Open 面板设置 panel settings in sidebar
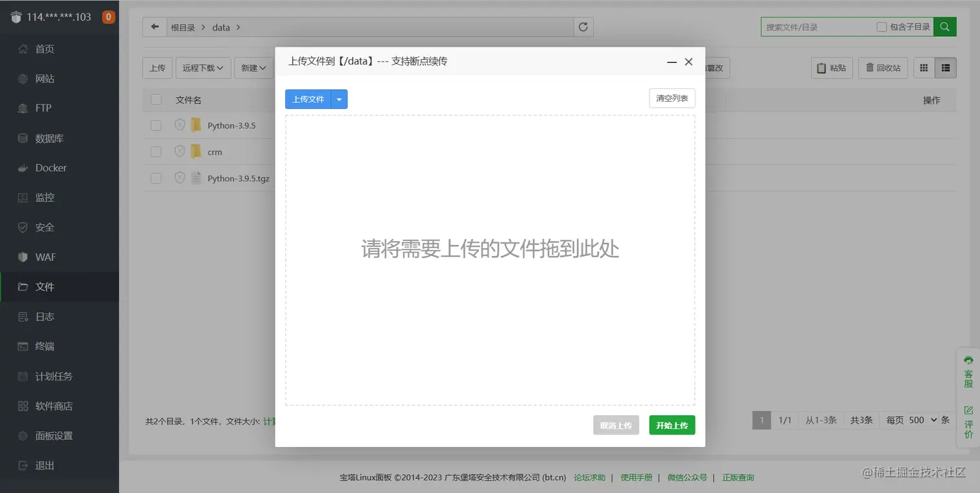 pyautogui.click(x=60, y=436)
